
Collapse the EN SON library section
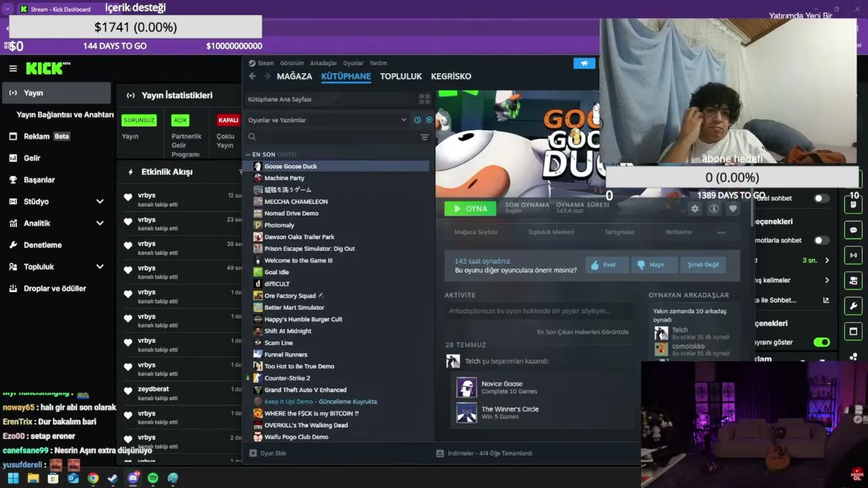248,155
